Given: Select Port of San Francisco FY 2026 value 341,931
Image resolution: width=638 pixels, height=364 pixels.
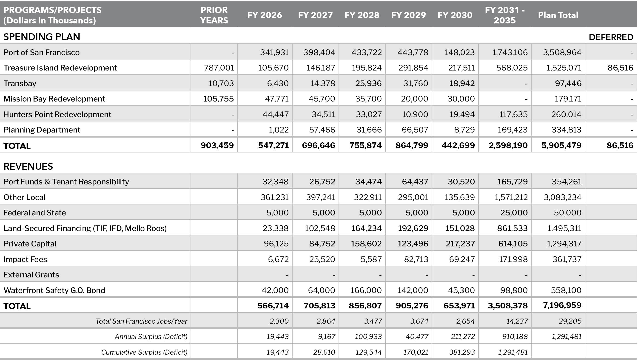Looking at the screenshot, I should pos(274,52).
